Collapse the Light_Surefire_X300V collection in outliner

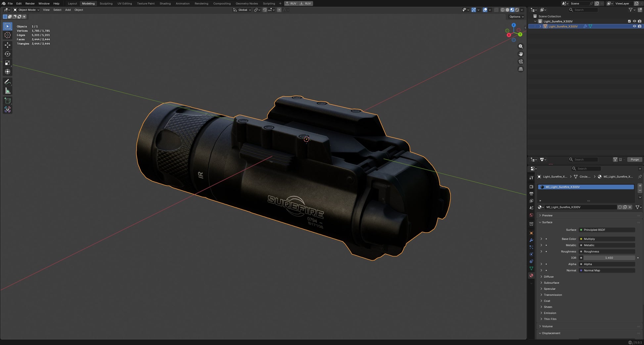pos(535,21)
